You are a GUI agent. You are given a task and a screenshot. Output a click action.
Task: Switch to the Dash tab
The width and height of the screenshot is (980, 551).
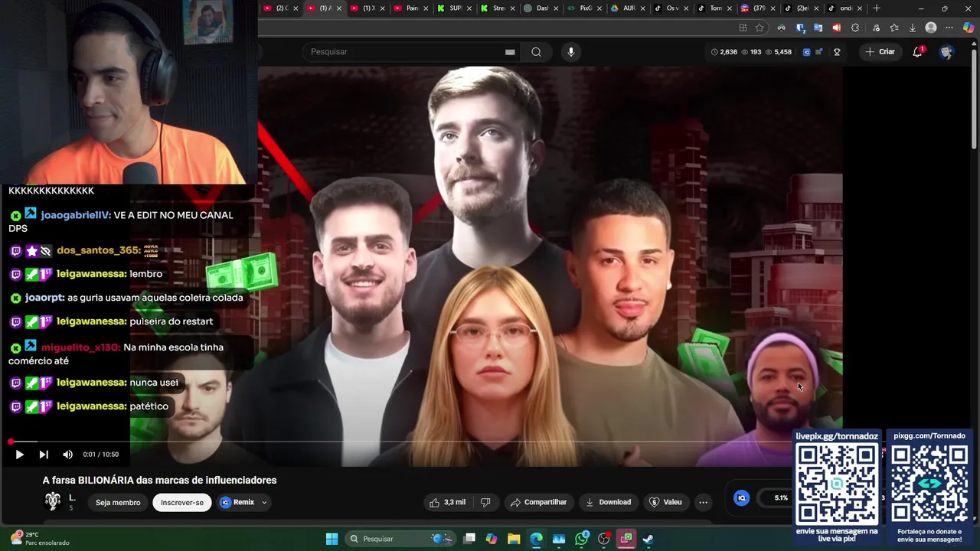click(x=540, y=8)
